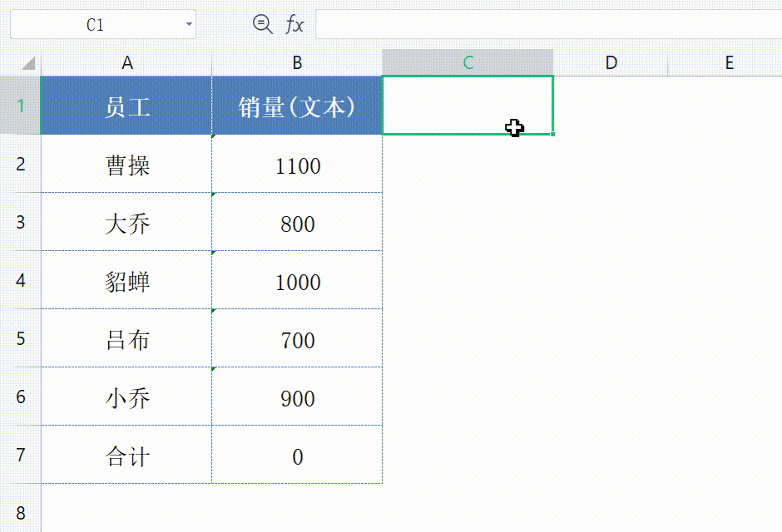The height and width of the screenshot is (532, 782).
Task: Select the cell containing 曹操
Action: (126, 164)
